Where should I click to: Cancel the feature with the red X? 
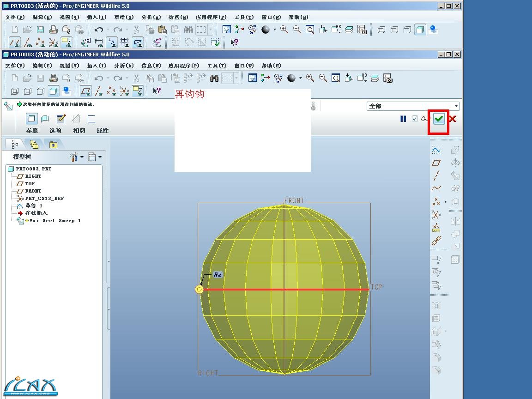pyautogui.click(x=453, y=119)
